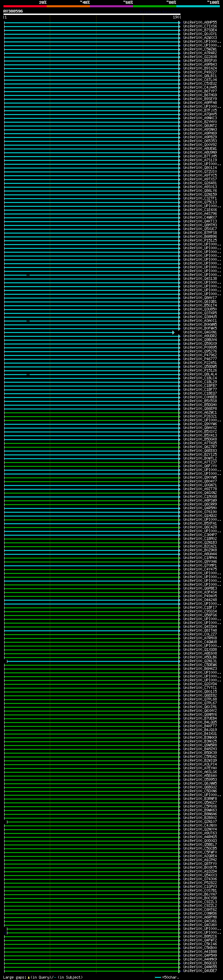Select hit label UniRef100_P46777
The width and height of the screenshot is (223, 980).
pos(200,359)
